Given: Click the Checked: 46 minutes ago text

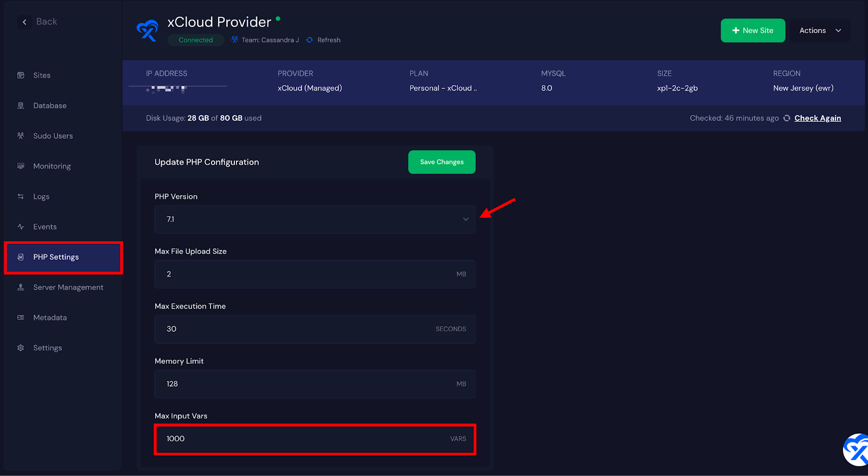Looking at the screenshot, I should pos(734,118).
